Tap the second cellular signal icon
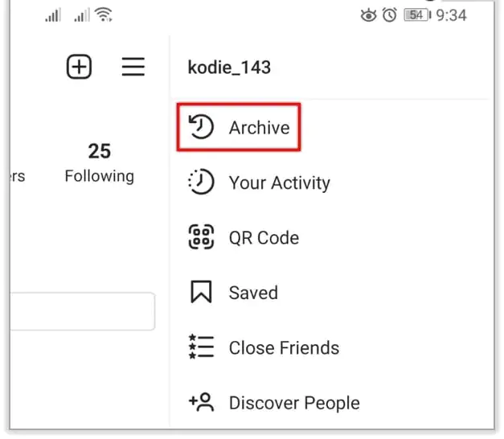 (x=82, y=15)
